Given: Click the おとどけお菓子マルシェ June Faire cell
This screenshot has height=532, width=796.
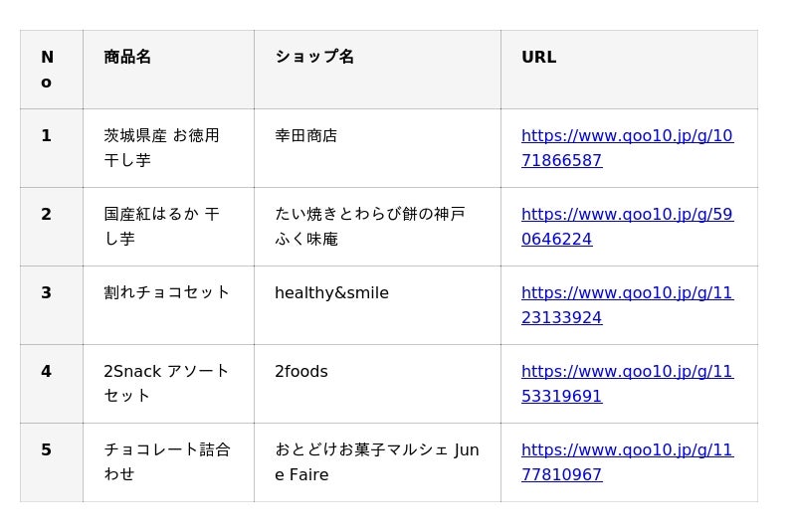Looking at the screenshot, I should (376, 461).
